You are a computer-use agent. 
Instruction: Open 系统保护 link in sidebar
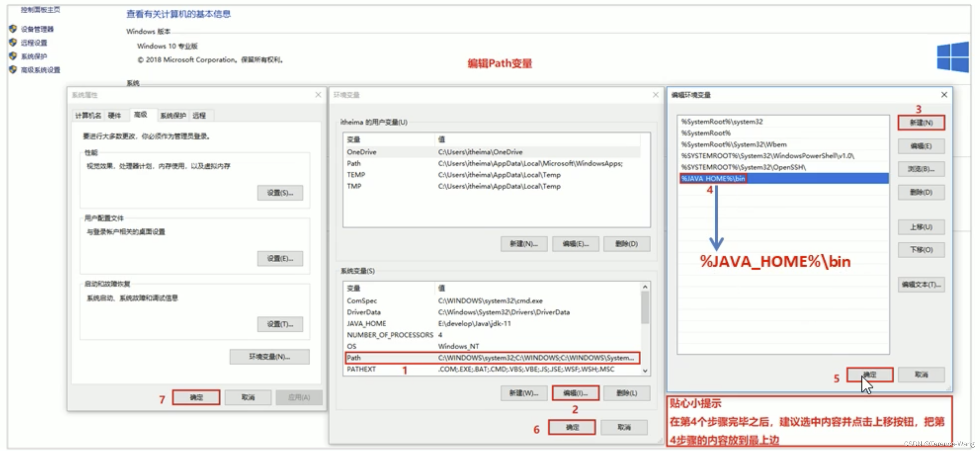34,56
